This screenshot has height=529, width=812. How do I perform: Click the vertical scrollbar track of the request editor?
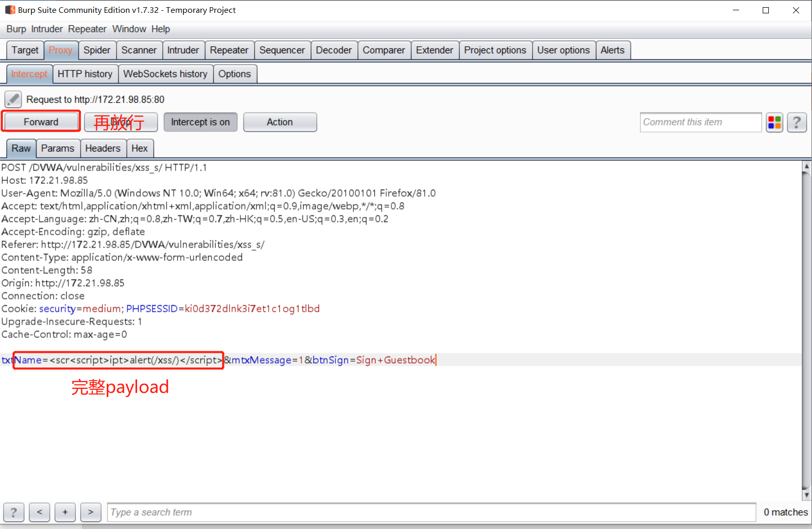(806, 331)
